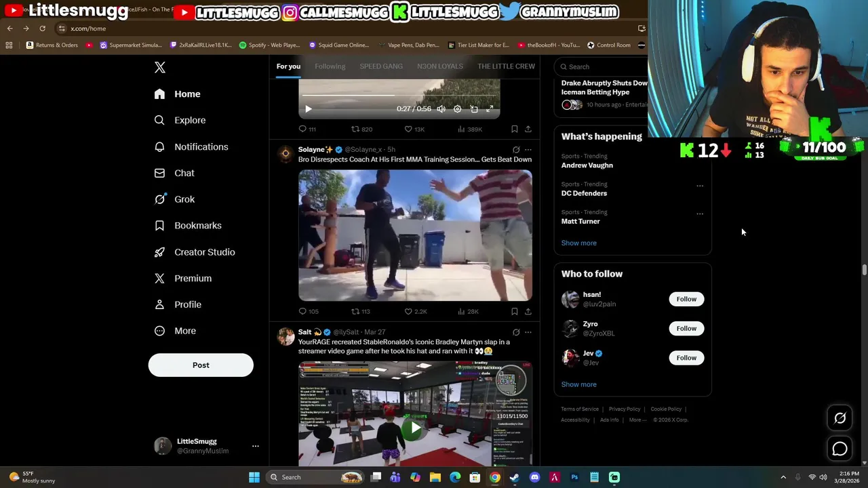The width and height of the screenshot is (868, 488).
Task: Open the MMA training session video
Action: click(x=415, y=235)
